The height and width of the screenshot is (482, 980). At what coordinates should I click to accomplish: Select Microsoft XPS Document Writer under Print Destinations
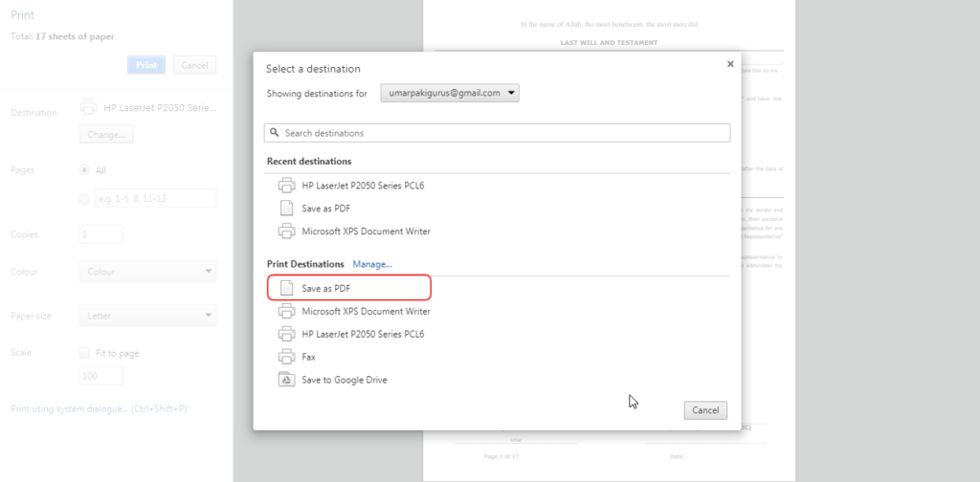tap(366, 311)
